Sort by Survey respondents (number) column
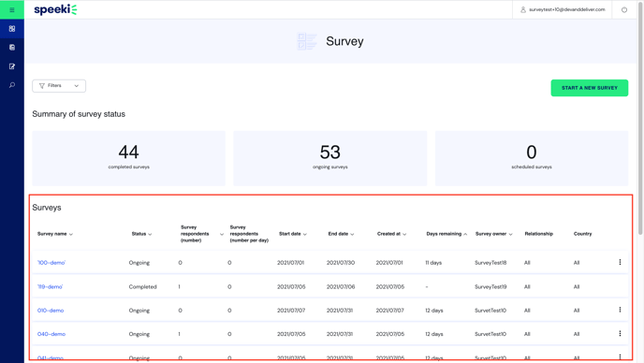 point(202,234)
